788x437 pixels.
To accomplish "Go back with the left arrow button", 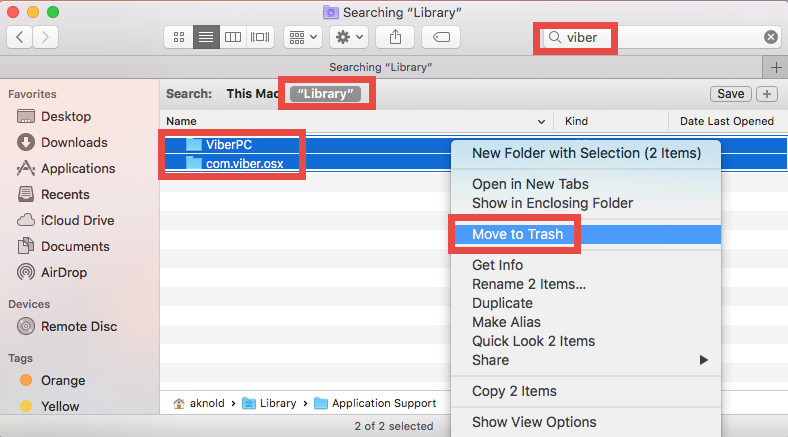I will click(x=20, y=37).
